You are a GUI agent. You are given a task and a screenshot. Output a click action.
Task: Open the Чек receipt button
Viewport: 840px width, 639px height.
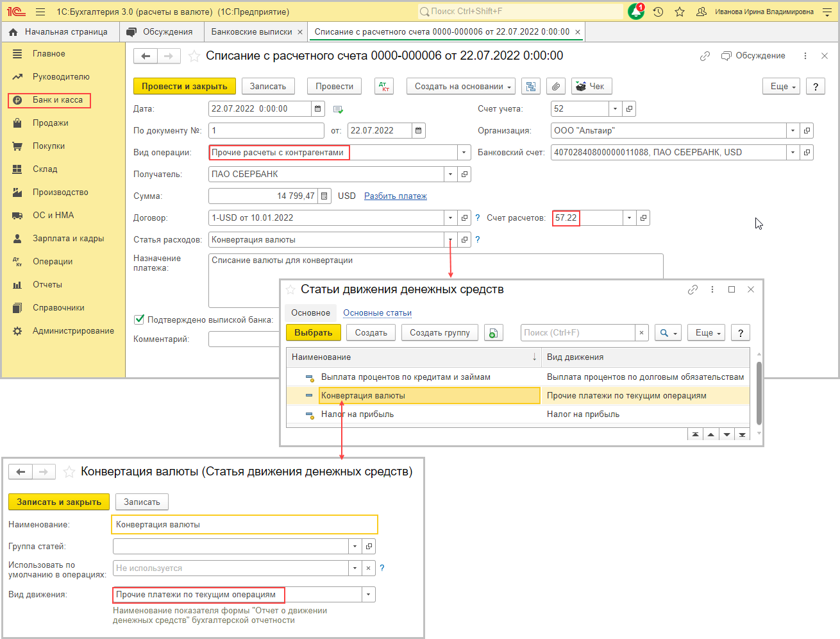click(x=591, y=87)
